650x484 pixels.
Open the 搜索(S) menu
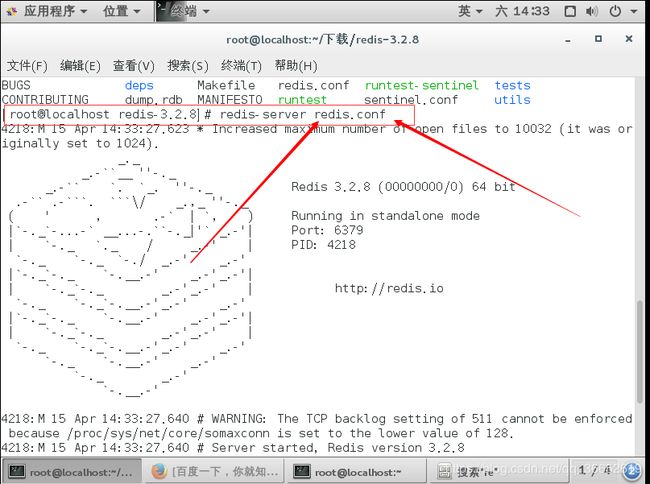click(x=187, y=65)
